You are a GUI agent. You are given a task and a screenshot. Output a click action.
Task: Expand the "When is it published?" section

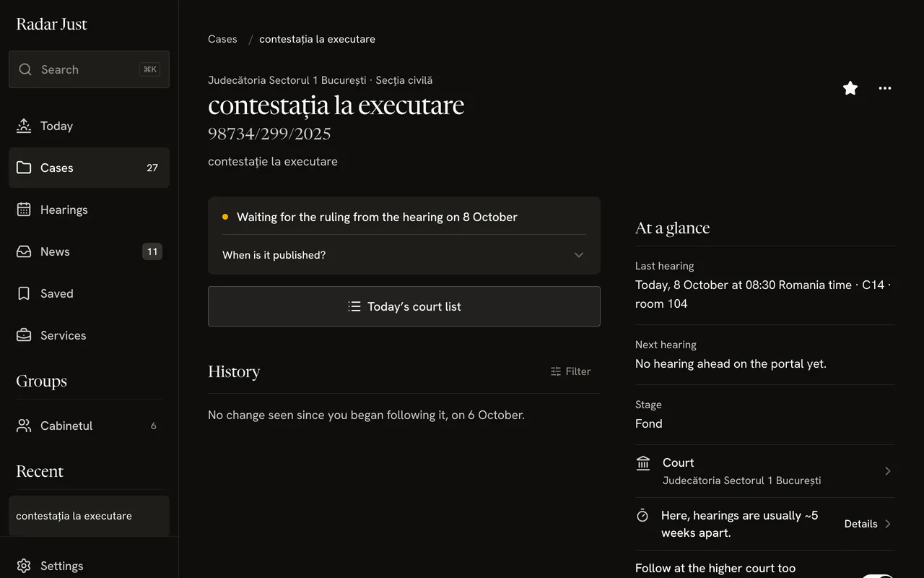pos(404,255)
